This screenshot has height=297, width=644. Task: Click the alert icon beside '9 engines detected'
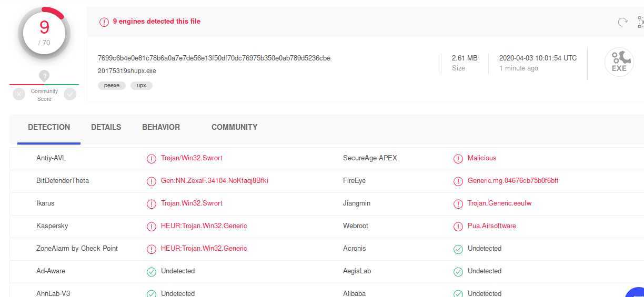[104, 22]
